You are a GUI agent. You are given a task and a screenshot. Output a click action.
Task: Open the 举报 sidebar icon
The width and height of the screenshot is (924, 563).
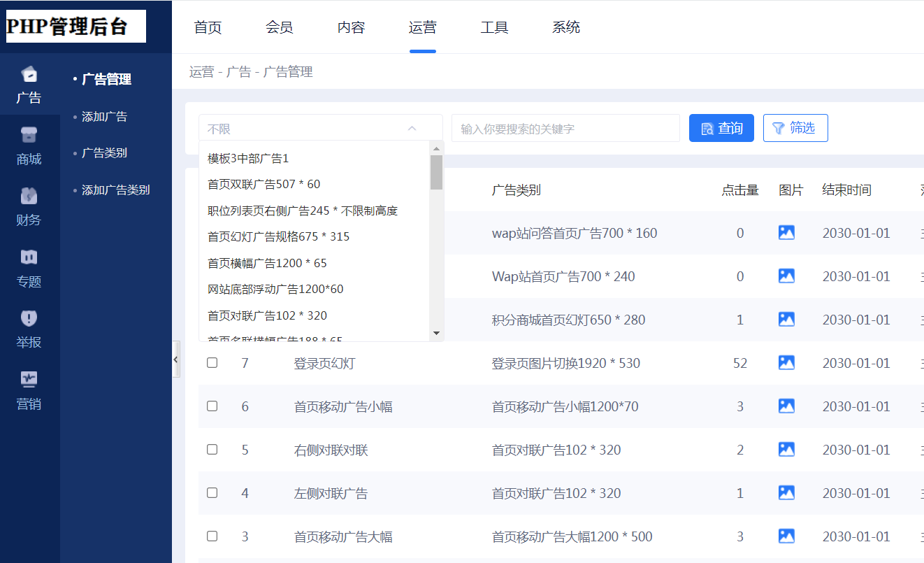29,319
